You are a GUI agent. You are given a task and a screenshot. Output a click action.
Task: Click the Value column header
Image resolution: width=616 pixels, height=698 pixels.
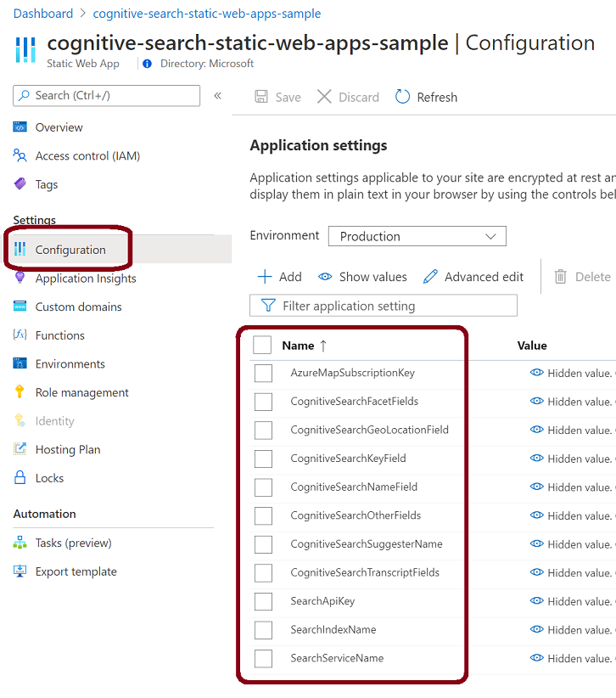tap(532, 346)
